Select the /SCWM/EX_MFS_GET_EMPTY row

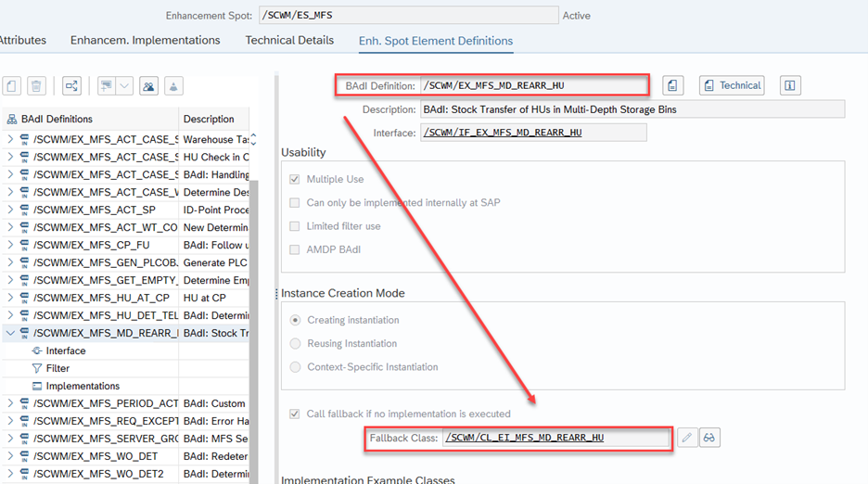[x=126, y=280]
